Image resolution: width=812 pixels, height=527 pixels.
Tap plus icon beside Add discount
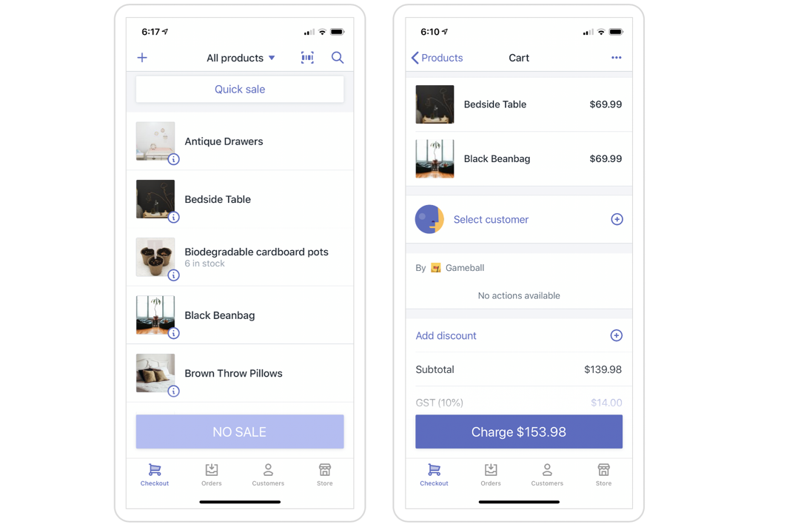[617, 335]
